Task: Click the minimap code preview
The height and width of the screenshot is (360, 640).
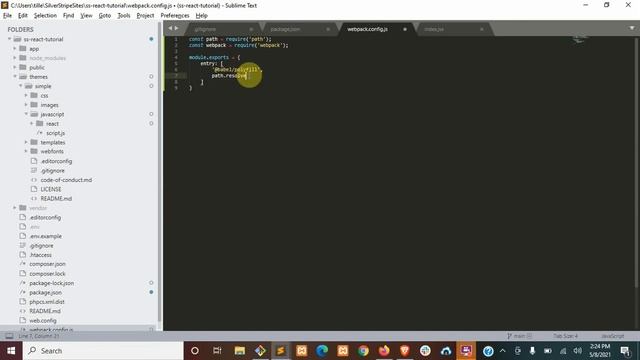Action: point(580,40)
